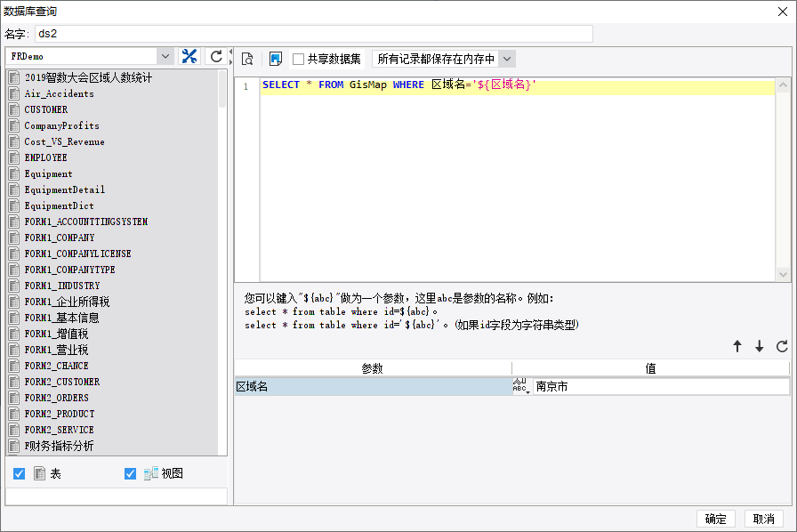Open the FRDemo connection dropdown

tap(165, 56)
